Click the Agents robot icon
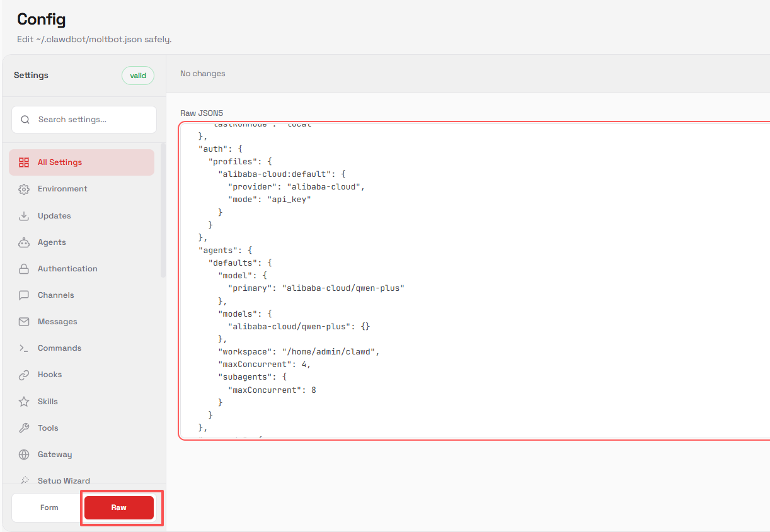 pyautogui.click(x=24, y=242)
